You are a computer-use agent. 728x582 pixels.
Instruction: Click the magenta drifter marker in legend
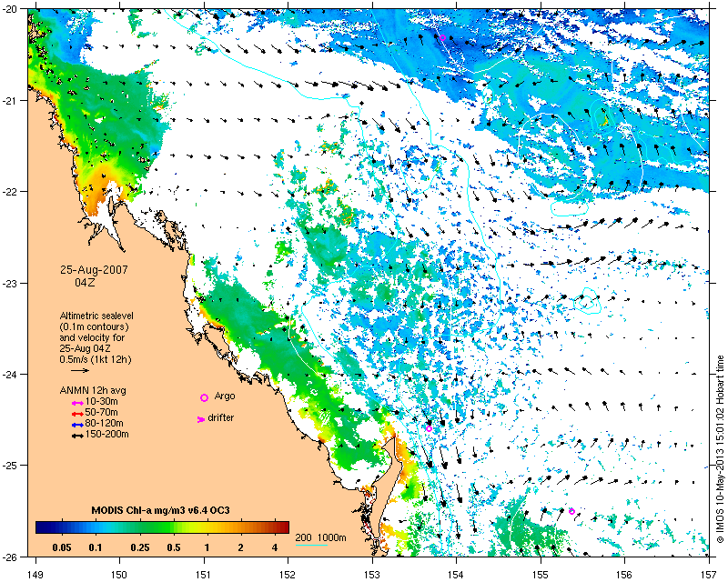point(201,419)
